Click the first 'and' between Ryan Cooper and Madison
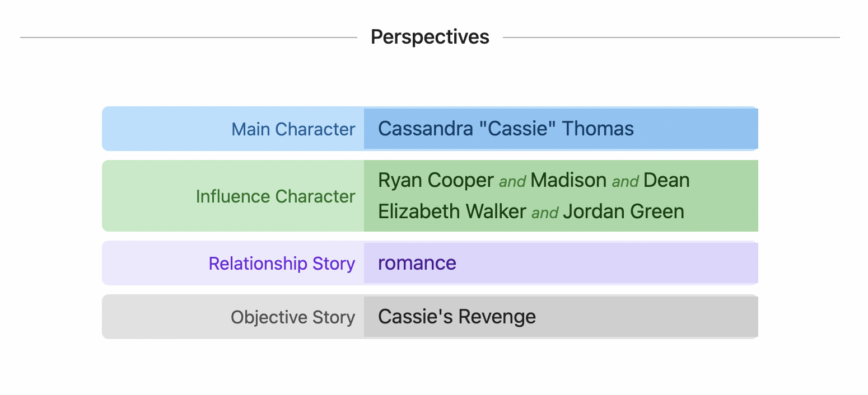 (512, 181)
